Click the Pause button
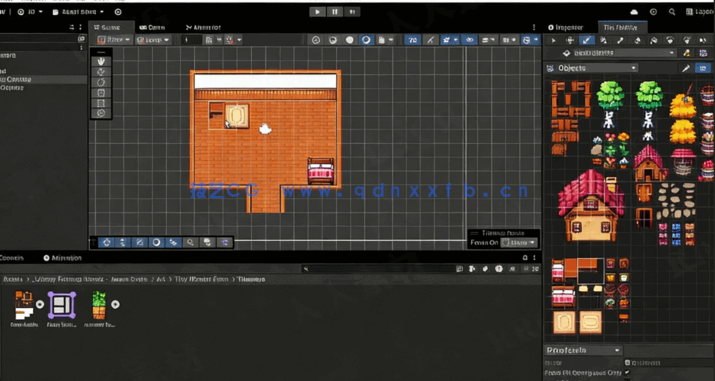This screenshot has height=381, width=715. (335, 12)
